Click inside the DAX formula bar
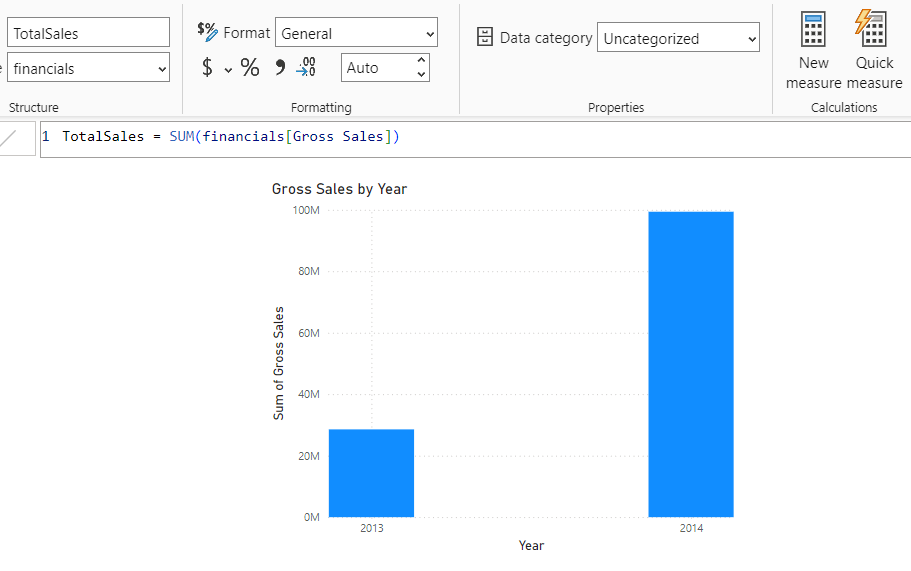 475,139
